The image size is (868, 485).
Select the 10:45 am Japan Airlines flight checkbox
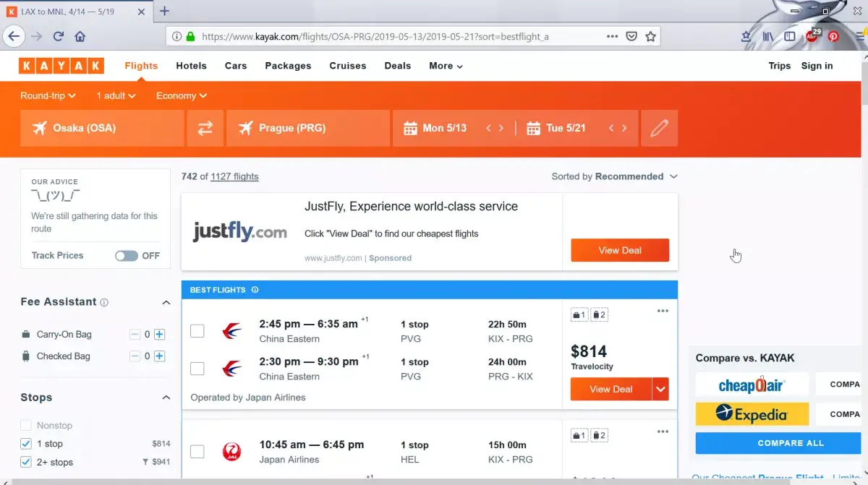coord(197,452)
